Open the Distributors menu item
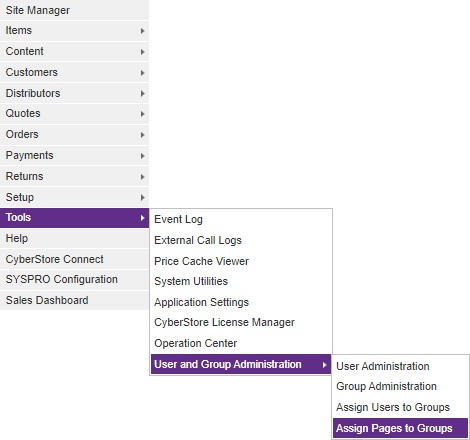The image size is (470, 440). tap(74, 93)
